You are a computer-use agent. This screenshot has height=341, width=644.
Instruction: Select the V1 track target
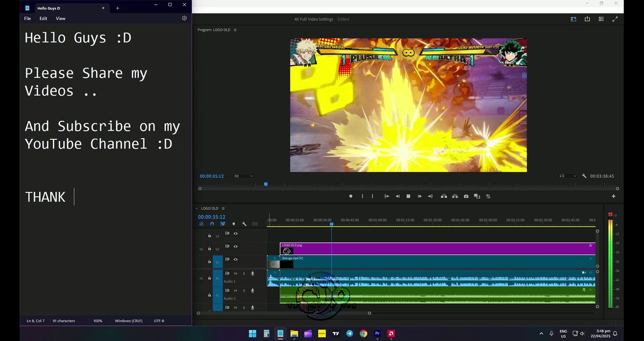[x=218, y=262]
